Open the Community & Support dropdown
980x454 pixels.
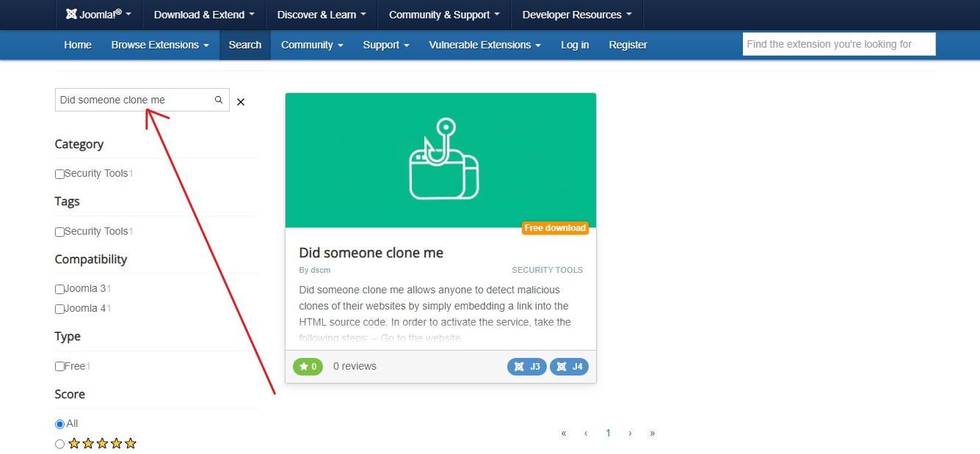coord(444,15)
